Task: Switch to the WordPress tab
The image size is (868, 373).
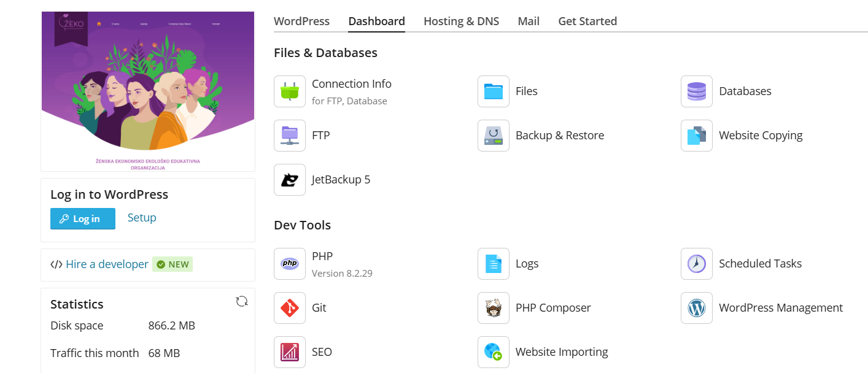Action: [x=301, y=21]
